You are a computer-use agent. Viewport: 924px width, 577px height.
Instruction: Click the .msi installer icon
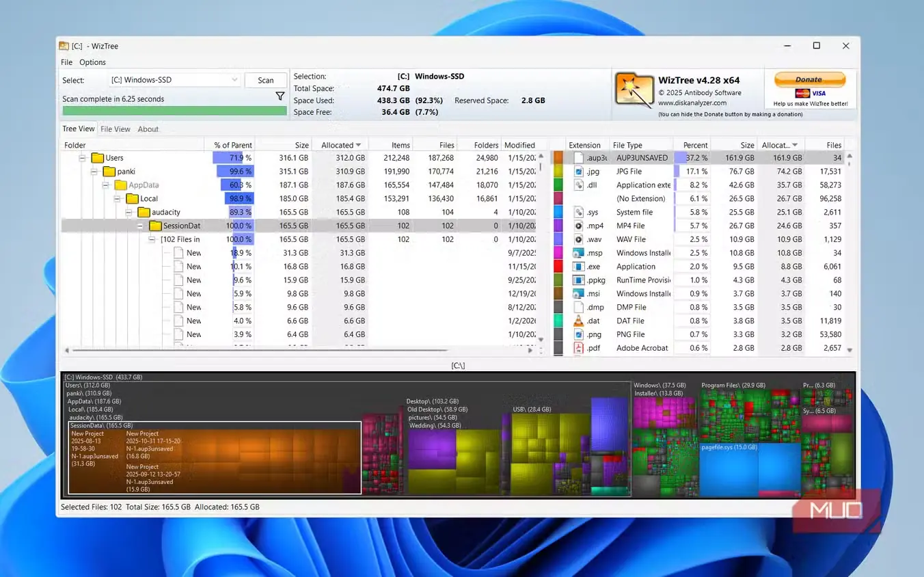tap(579, 294)
